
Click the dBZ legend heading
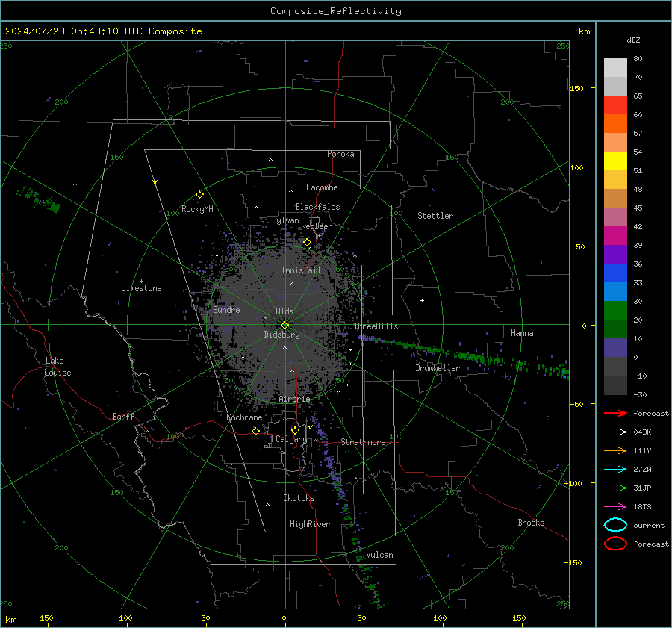pyautogui.click(x=633, y=40)
